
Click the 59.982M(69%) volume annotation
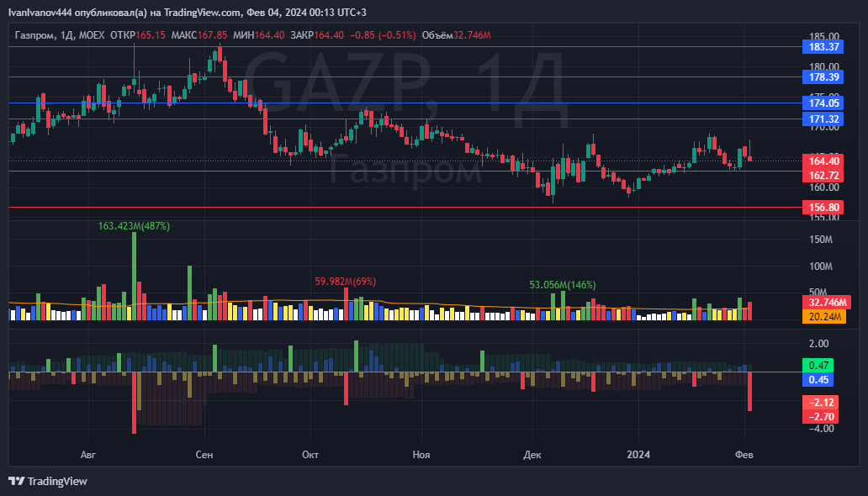pos(346,282)
